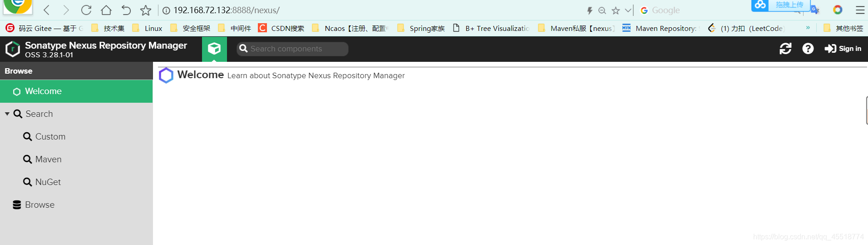The image size is (868, 245).
Task: Click the Browse sidebar header
Action: click(76, 71)
